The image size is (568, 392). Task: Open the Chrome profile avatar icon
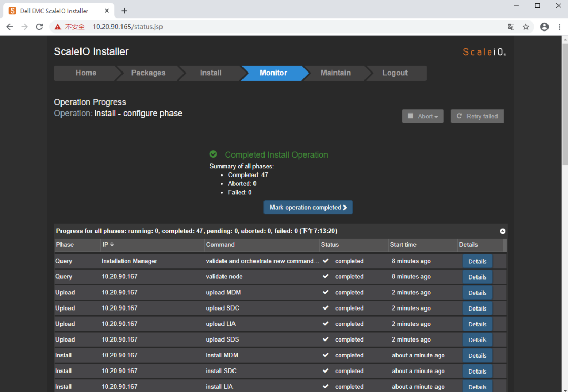coord(544,27)
